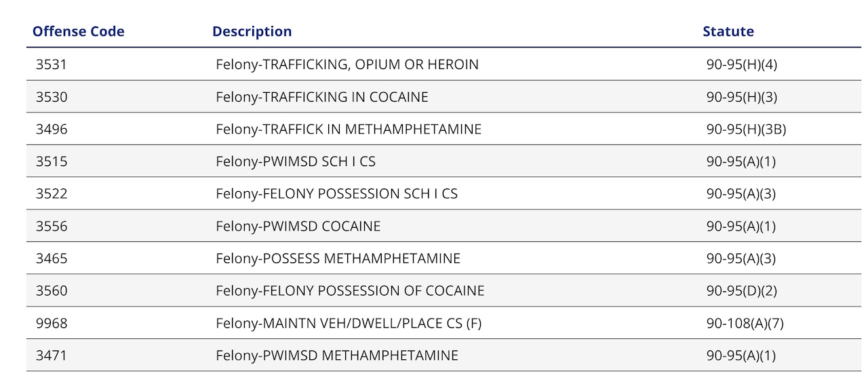868x383 pixels.
Task: Select PWIMSD Methamphetamine description
Action: [x=336, y=355]
